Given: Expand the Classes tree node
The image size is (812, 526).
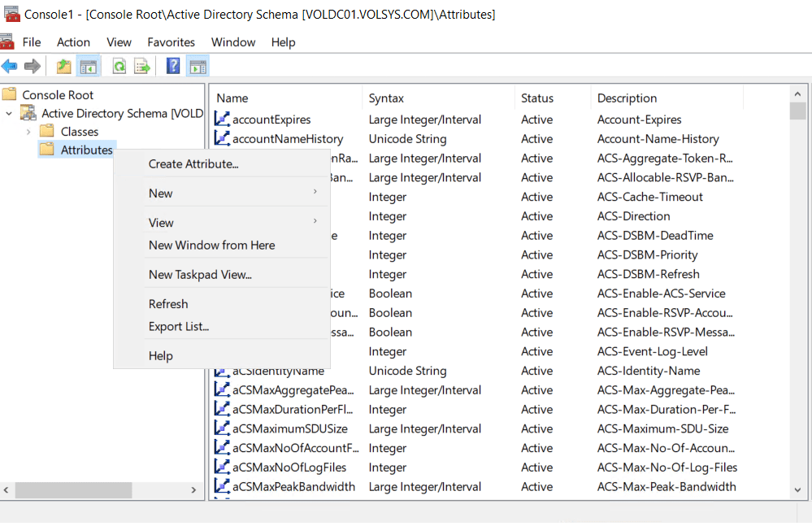Looking at the screenshot, I should (x=28, y=132).
